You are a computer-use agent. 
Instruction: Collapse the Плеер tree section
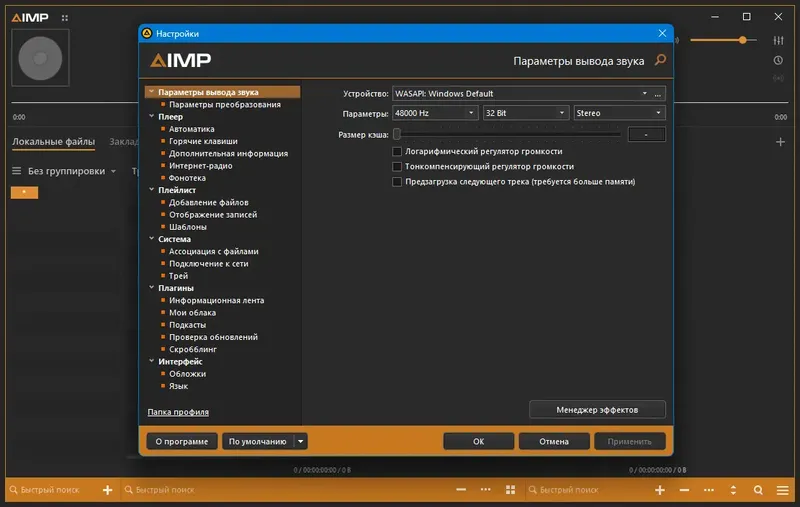(x=152, y=116)
